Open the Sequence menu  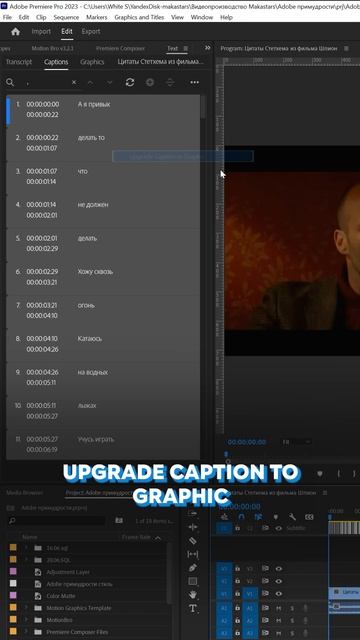[66, 17]
